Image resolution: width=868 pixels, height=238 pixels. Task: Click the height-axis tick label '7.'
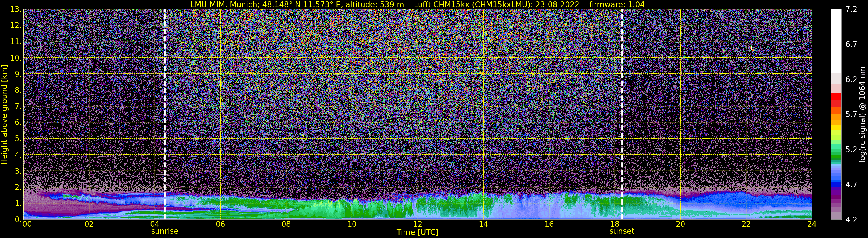tap(18, 106)
